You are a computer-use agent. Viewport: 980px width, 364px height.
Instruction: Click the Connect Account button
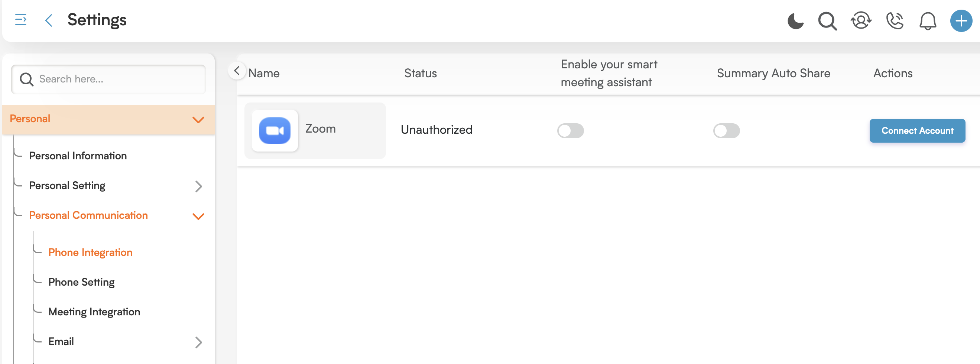[917, 130]
